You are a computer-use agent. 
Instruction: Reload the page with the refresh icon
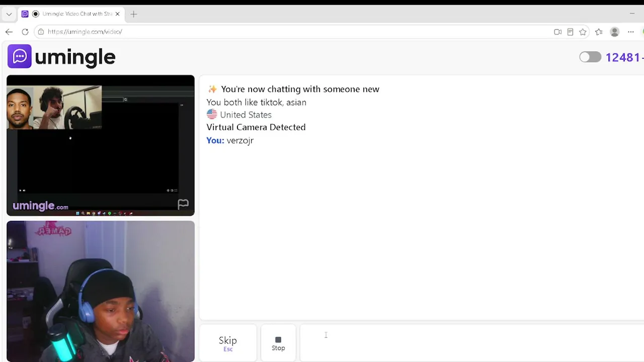click(25, 32)
